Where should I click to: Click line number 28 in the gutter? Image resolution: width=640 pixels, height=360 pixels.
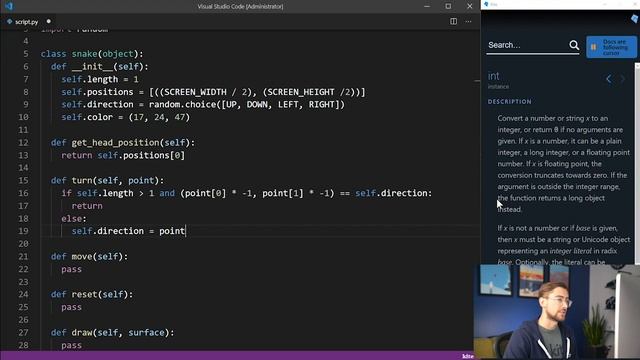[x=23, y=345]
